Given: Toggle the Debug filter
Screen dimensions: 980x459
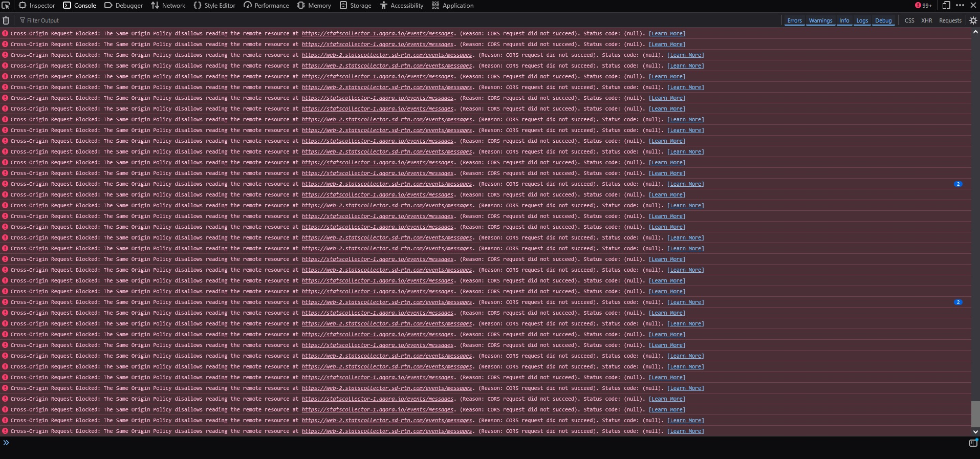Looking at the screenshot, I should click(x=883, y=20).
